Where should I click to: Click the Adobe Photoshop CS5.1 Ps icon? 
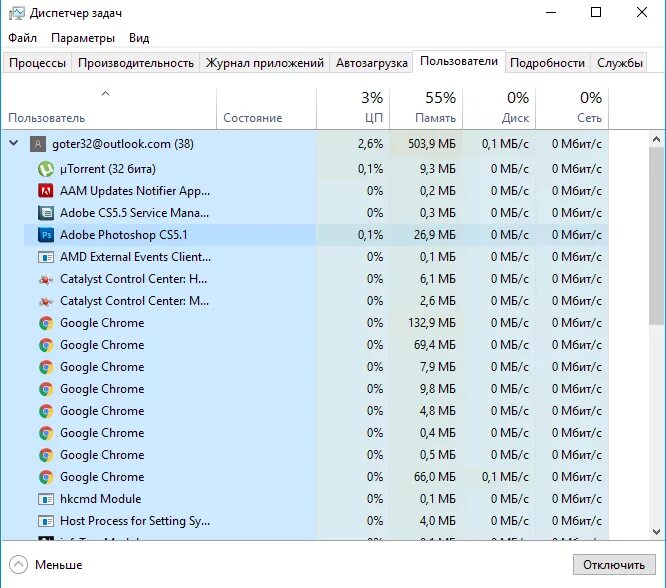46,235
